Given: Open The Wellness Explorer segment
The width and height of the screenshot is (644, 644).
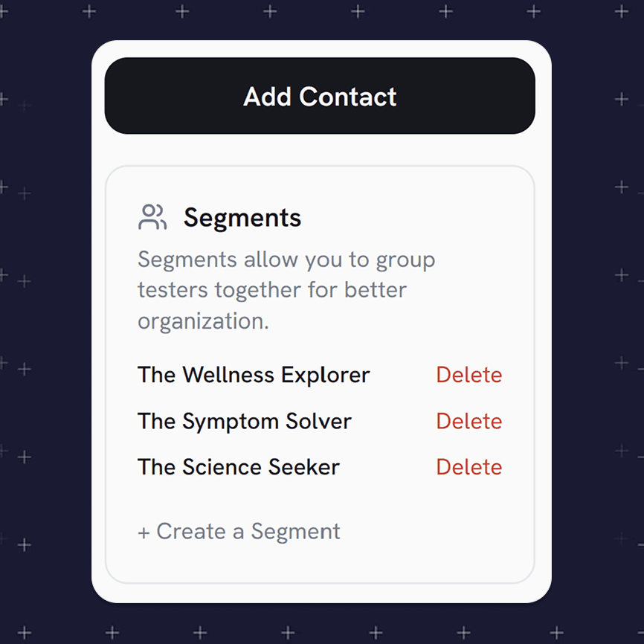Looking at the screenshot, I should [253, 375].
